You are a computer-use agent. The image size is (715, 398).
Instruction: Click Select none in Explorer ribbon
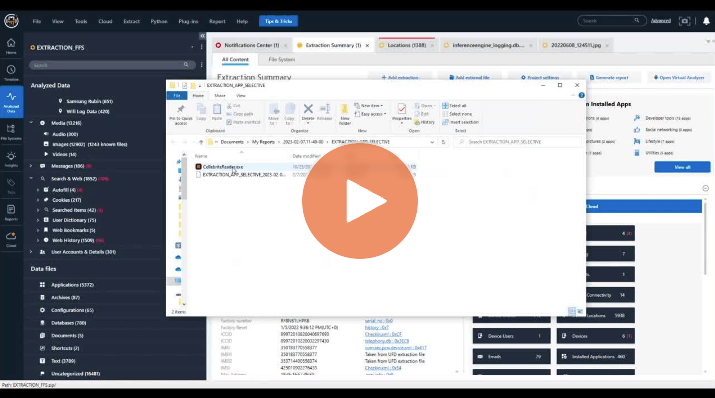click(x=457, y=114)
